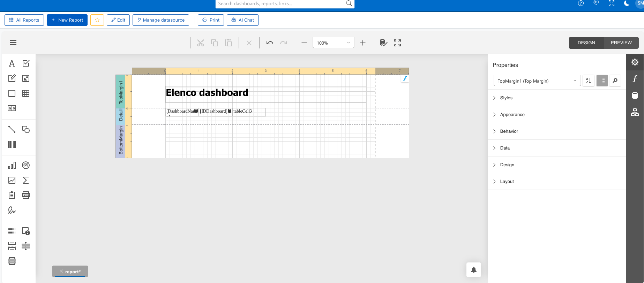644x283 pixels.
Task: Undo the last action
Action: (270, 43)
